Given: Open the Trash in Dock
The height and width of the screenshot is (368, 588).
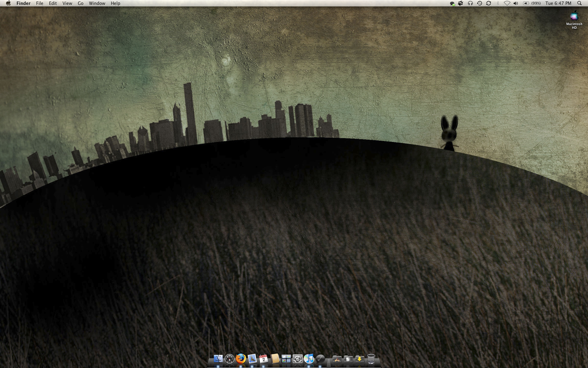Looking at the screenshot, I should (x=371, y=358).
